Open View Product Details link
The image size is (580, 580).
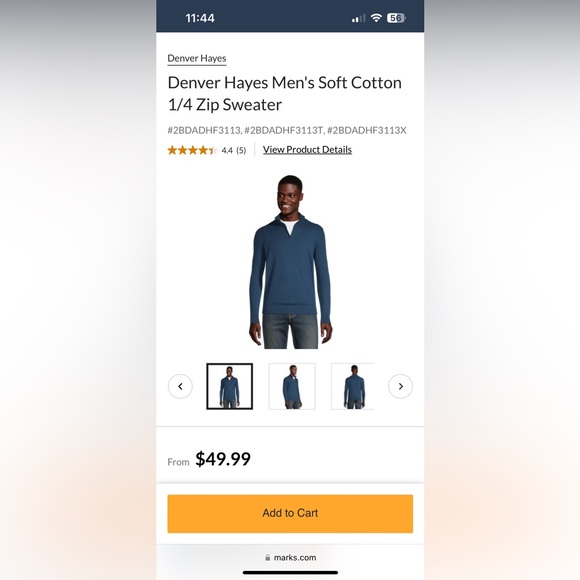(x=307, y=150)
